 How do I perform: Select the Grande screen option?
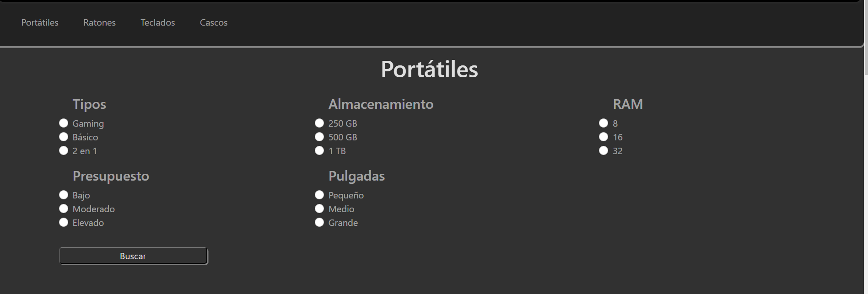(x=319, y=222)
